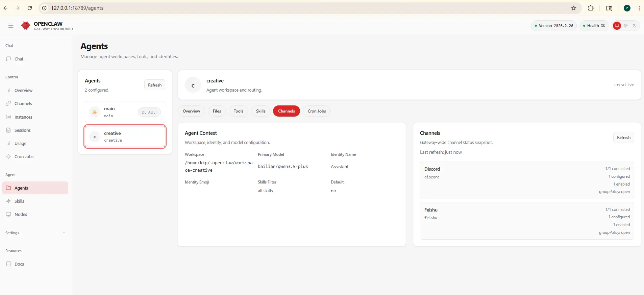Bookmark this page with the star icon
The width and height of the screenshot is (644, 295).
coord(573,8)
